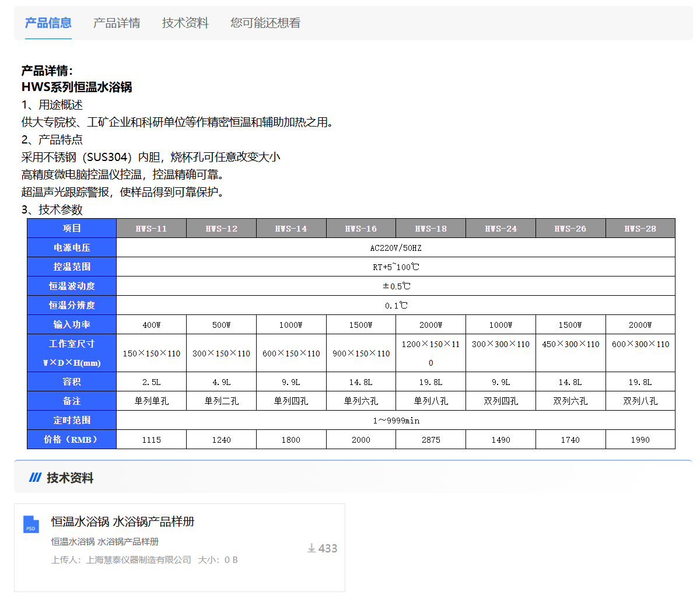The width and height of the screenshot is (700, 595).
Task: Go to the 您可能还想看 tab
Action: tap(265, 23)
